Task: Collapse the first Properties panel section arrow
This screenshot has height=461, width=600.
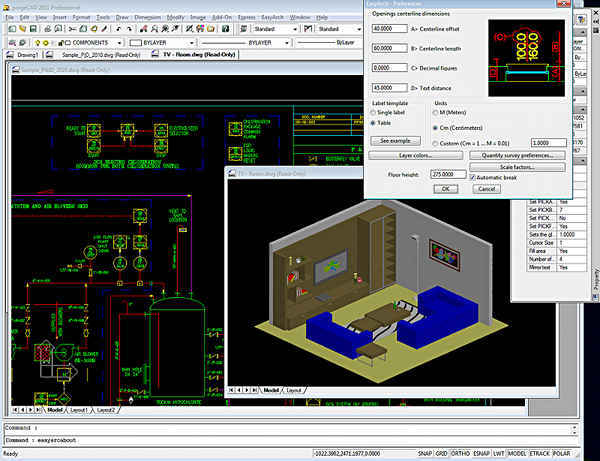Action: [x=582, y=32]
